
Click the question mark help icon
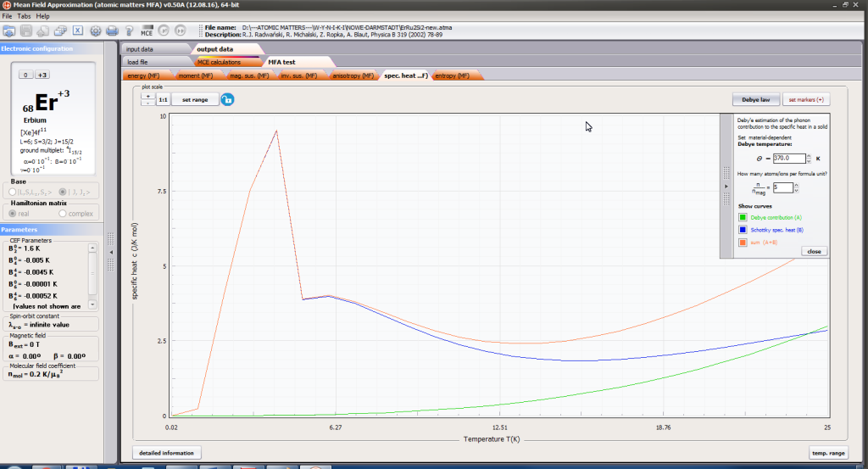point(128,31)
